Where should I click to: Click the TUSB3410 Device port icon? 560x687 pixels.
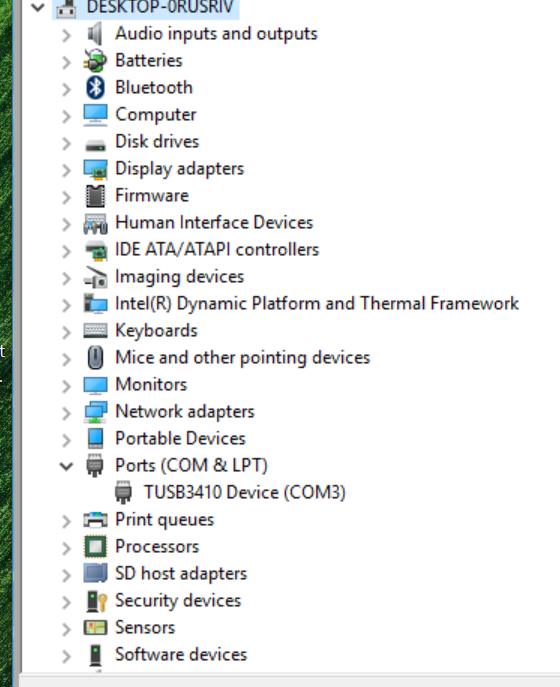point(123,492)
